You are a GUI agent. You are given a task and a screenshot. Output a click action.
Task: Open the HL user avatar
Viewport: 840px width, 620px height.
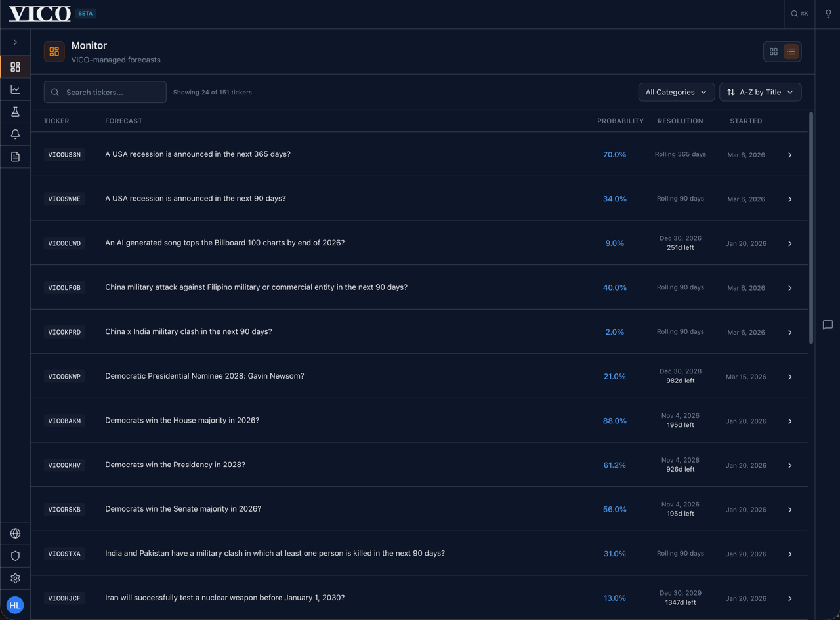pos(15,605)
